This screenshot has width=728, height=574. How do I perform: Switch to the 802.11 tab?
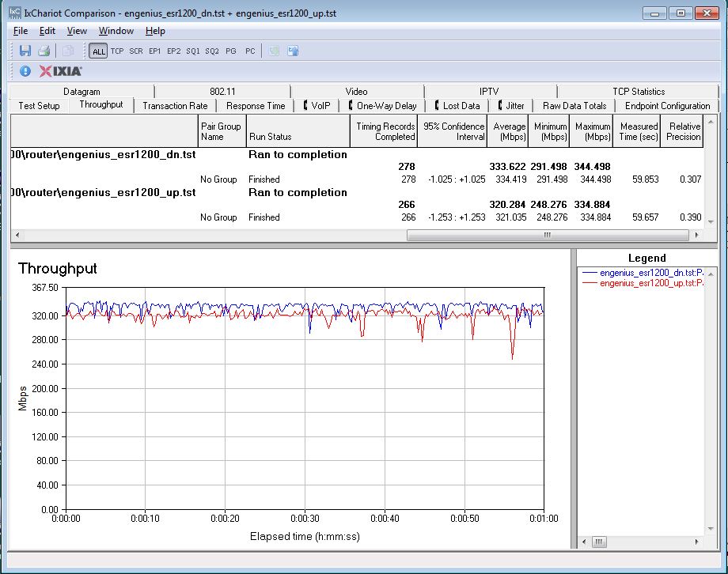click(x=222, y=92)
